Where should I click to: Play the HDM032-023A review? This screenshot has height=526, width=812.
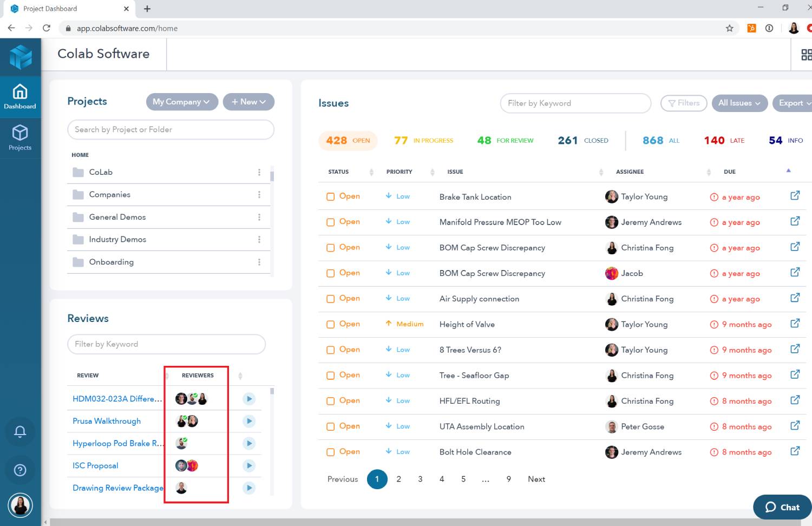click(x=249, y=399)
